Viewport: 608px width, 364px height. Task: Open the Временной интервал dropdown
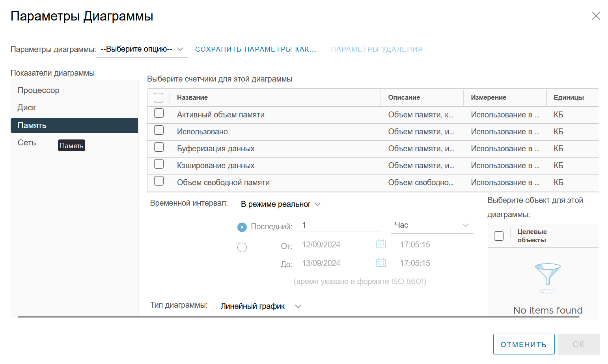click(281, 204)
